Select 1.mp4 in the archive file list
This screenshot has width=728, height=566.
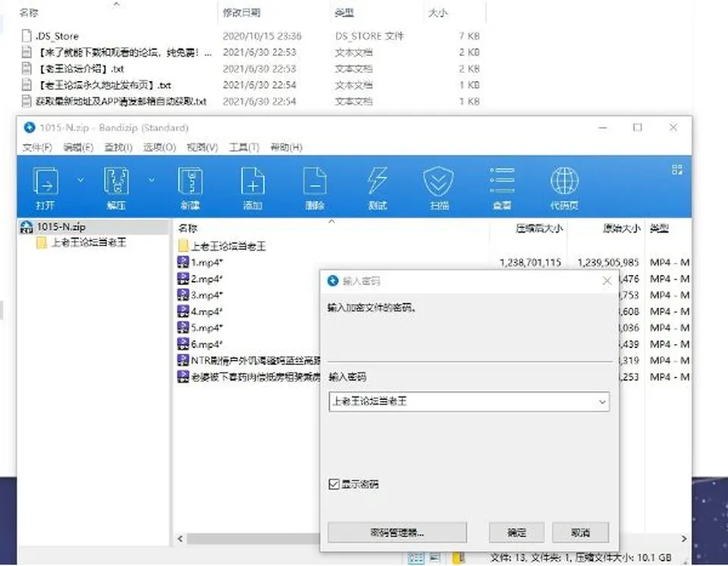coord(207,263)
